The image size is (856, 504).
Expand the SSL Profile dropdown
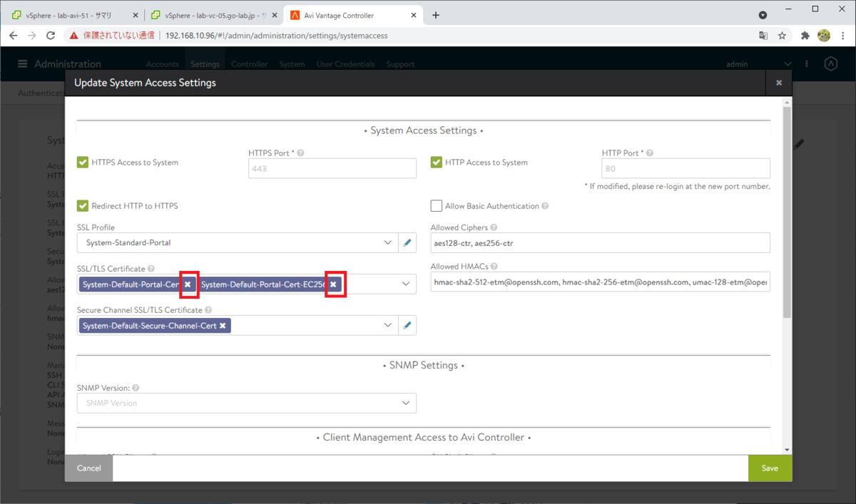click(x=388, y=242)
